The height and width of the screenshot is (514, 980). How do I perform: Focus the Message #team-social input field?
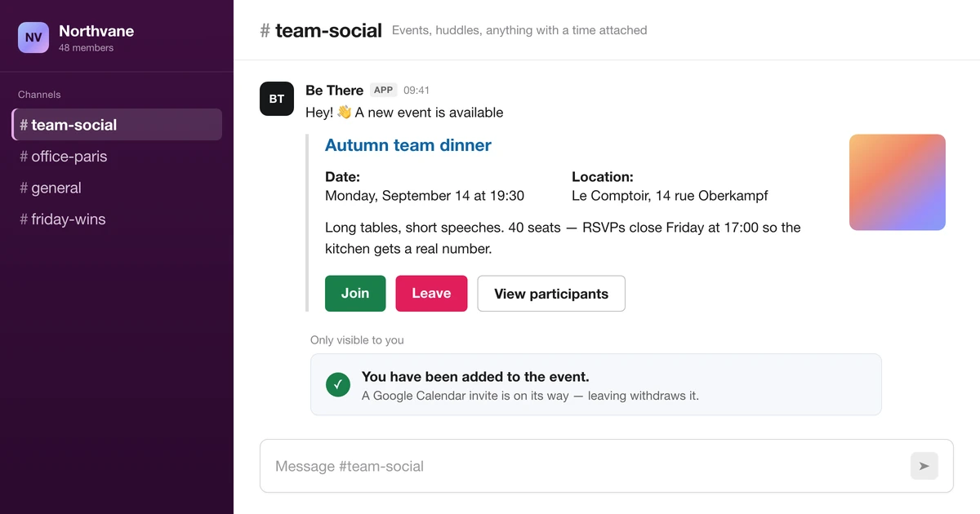coord(606,466)
